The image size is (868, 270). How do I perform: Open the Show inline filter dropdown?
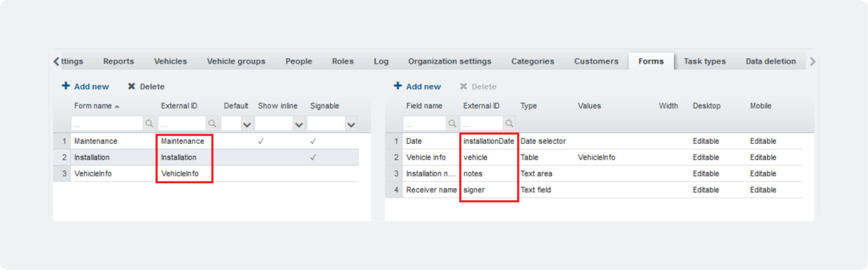coord(299,124)
